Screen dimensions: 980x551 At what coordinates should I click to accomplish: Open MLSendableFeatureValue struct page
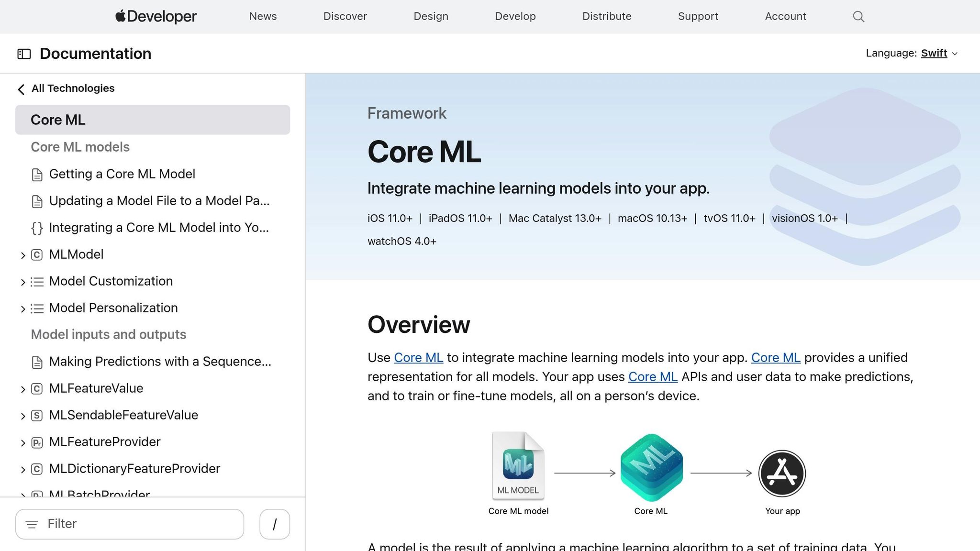tap(123, 415)
